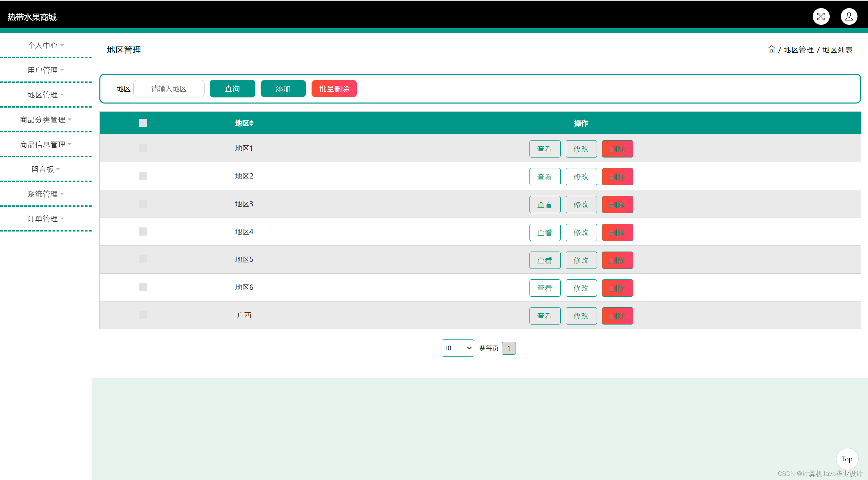Viewport: 868px width, 480px height.
Task: Focus the 请输入地区 search input
Action: (169, 89)
